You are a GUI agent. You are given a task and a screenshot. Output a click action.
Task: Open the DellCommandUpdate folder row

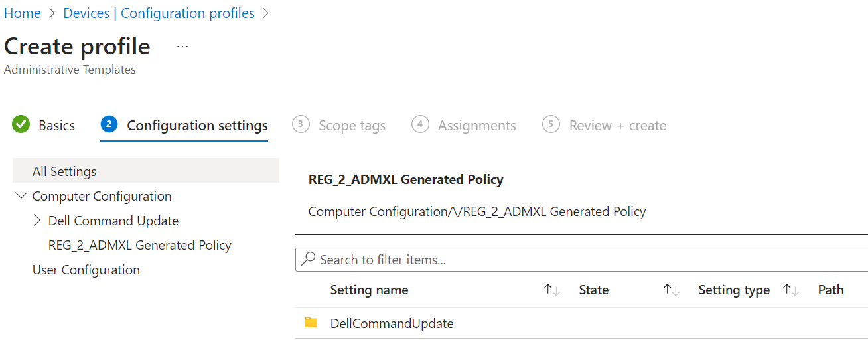(x=581, y=323)
